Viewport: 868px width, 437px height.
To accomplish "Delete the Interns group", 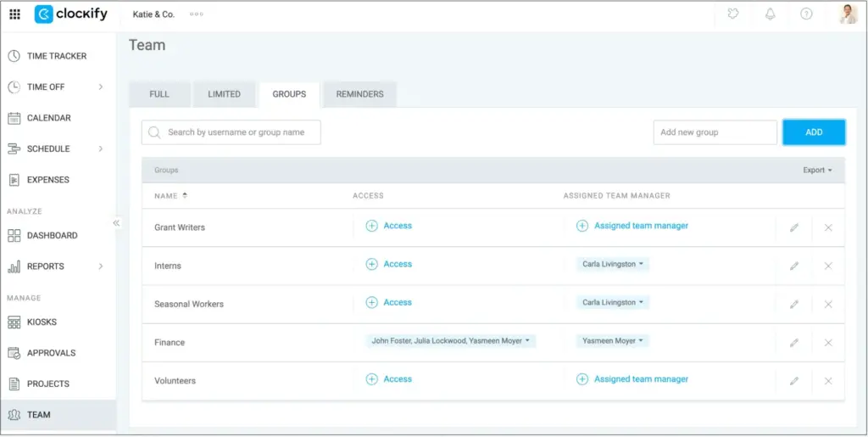I will pos(828,266).
